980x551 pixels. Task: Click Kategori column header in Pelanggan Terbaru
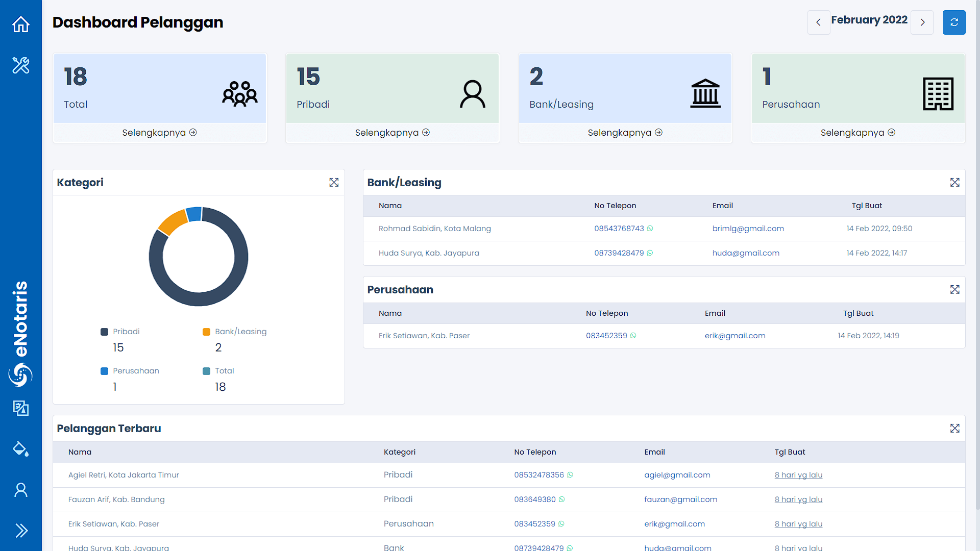click(x=400, y=452)
